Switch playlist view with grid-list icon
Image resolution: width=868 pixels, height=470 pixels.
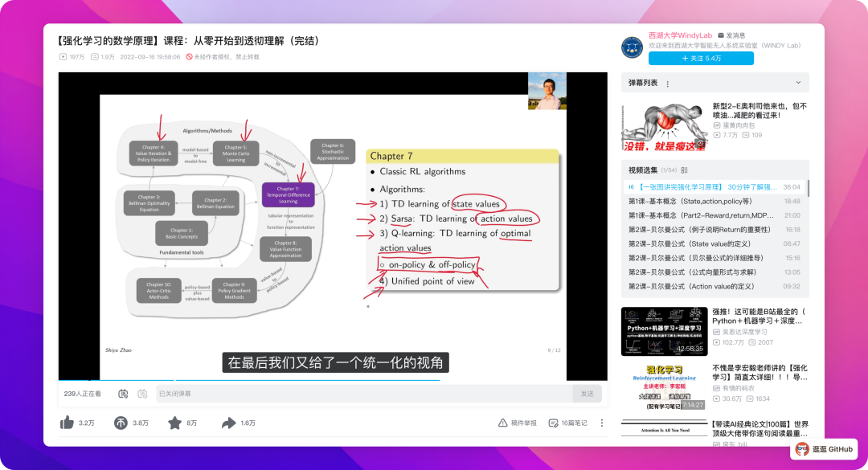tap(684, 170)
